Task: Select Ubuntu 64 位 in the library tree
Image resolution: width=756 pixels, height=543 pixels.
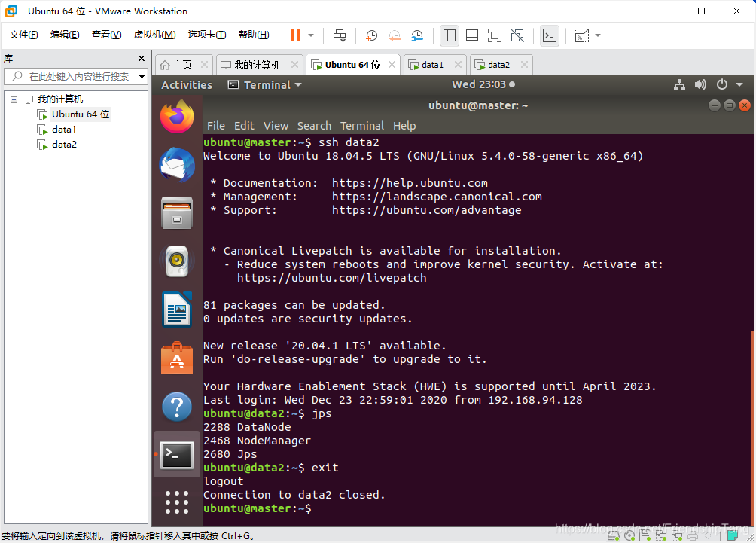Action: pyautogui.click(x=81, y=114)
